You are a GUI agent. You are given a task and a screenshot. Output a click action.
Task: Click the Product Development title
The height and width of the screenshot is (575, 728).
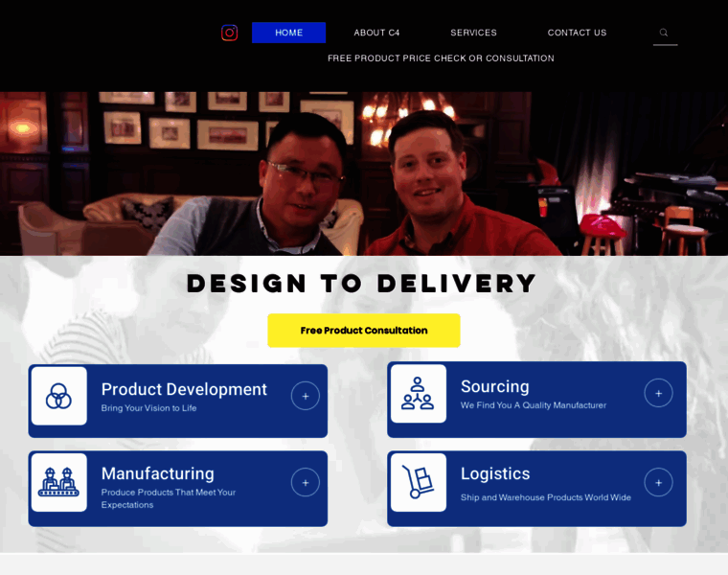pos(184,389)
